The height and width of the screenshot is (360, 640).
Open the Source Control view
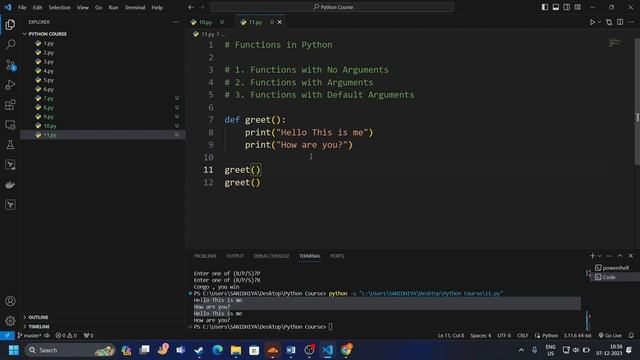click(10, 64)
